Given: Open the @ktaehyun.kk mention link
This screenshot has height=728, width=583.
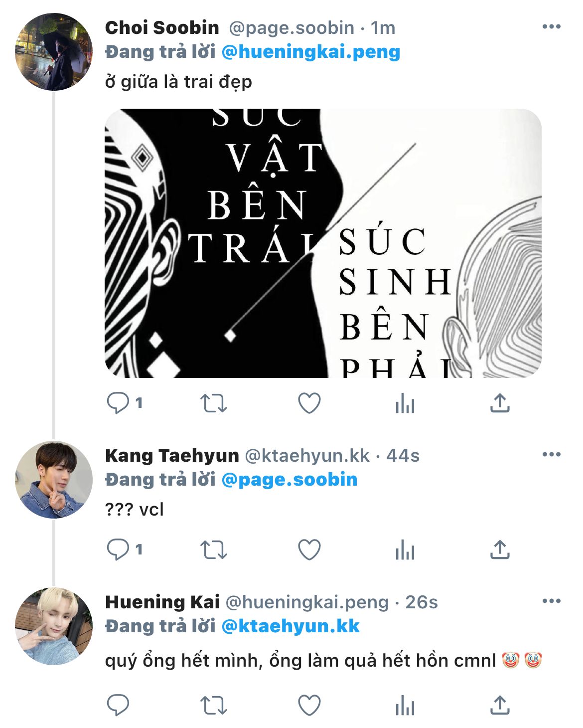Looking at the screenshot, I should [290, 626].
